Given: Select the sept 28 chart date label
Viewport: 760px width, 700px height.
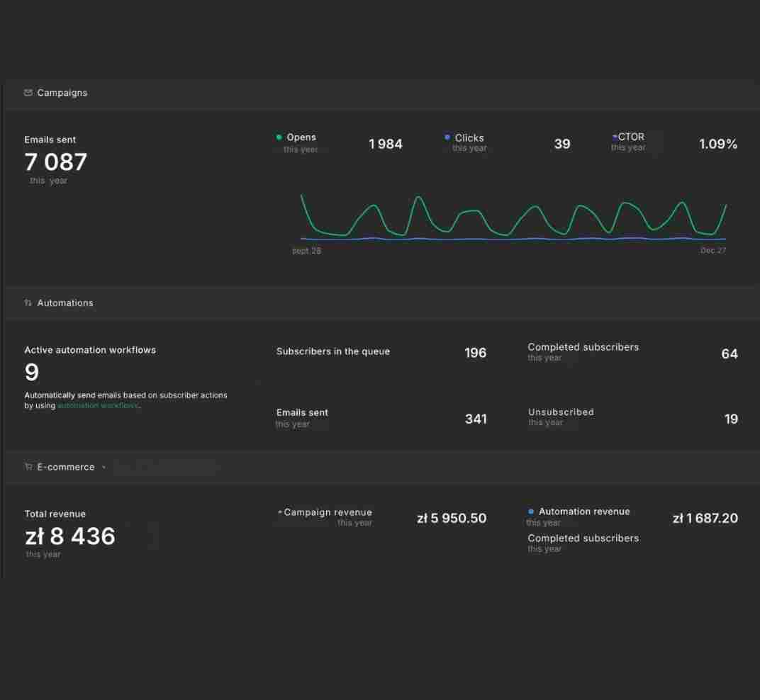Looking at the screenshot, I should [306, 250].
